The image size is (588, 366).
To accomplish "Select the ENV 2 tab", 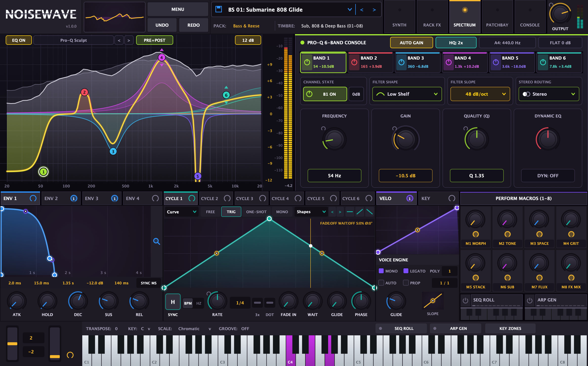I will tap(61, 198).
